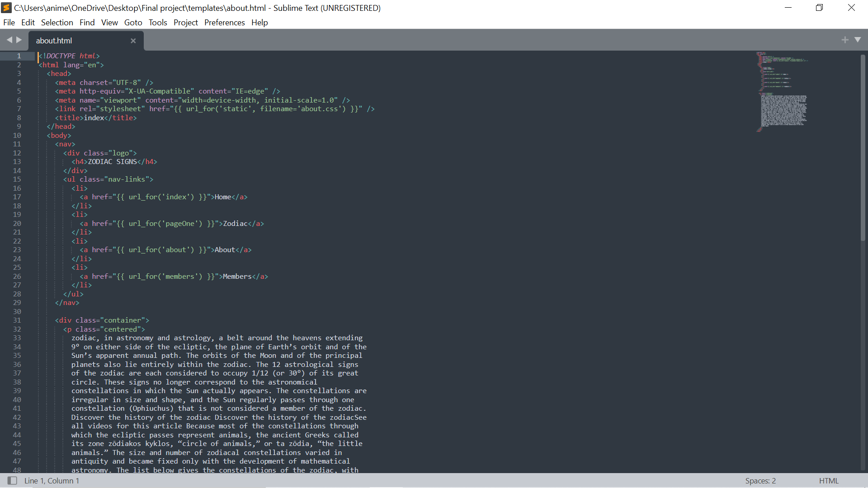Open the Preferences menu
868x488 pixels.
coord(224,23)
